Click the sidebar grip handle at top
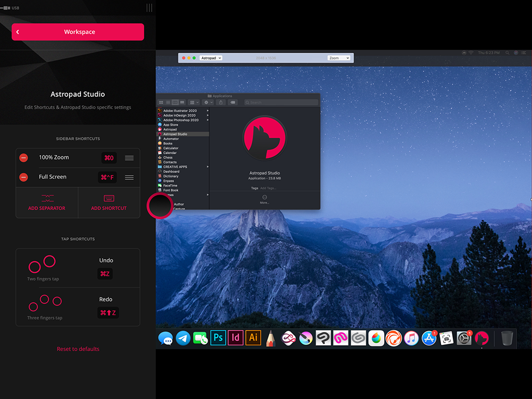Viewport: 532px width, 399px height. (149, 8)
